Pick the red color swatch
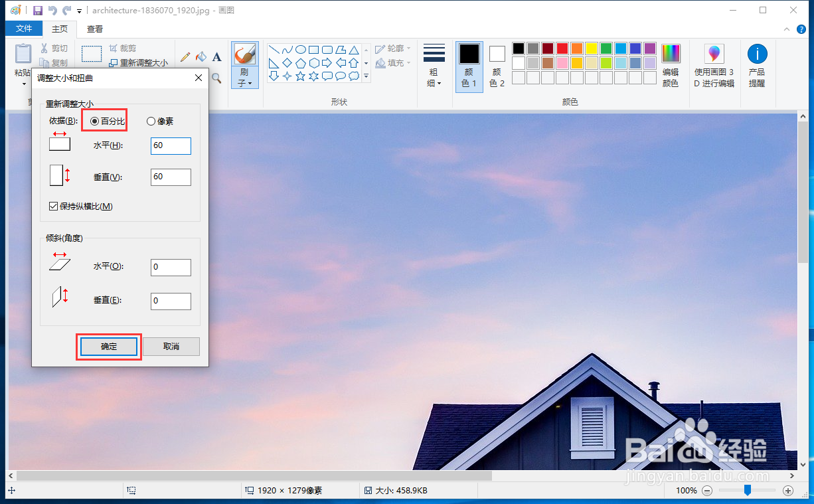Image resolution: width=814 pixels, height=504 pixels. point(562,48)
